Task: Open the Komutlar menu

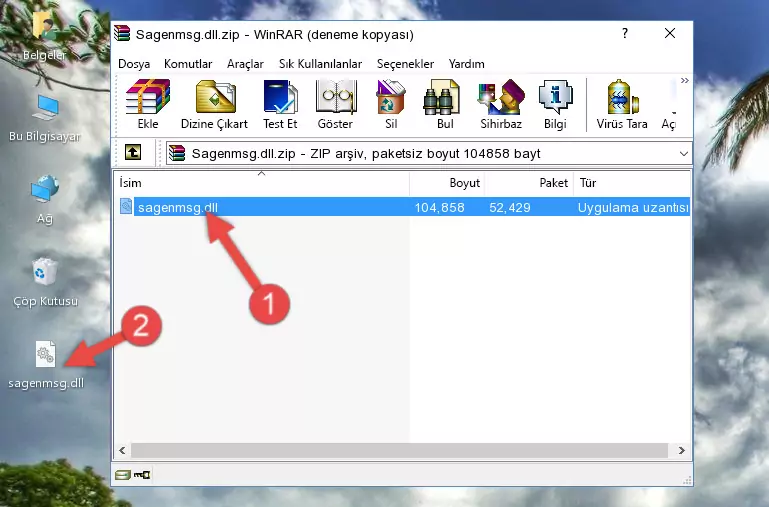Action: click(x=188, y=64)
